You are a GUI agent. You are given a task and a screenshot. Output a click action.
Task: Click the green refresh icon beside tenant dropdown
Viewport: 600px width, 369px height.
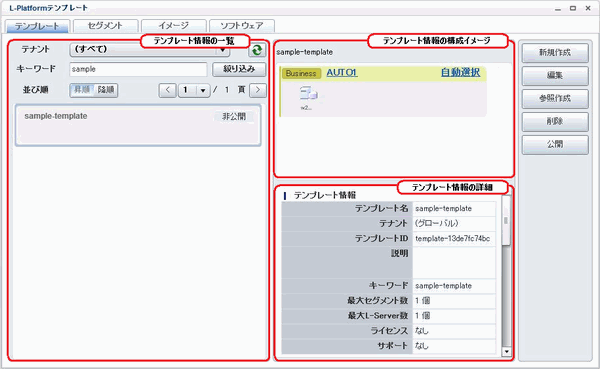[x=257, y=50]
